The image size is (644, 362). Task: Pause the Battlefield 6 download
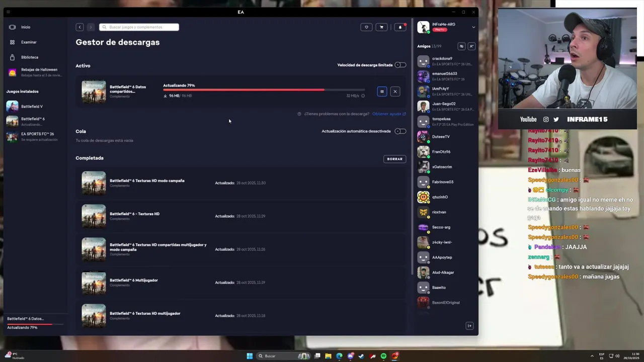pos(382,92)
